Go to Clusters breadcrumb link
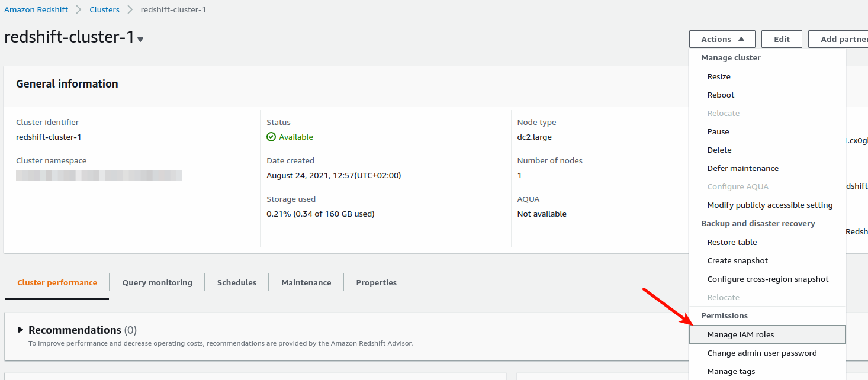Screen dimensions: 868x380 pyautogui.click(x=104, y=9)
